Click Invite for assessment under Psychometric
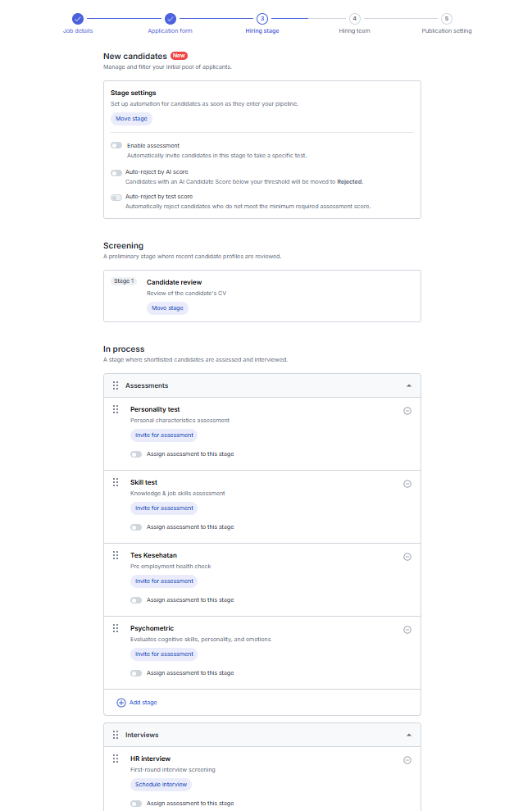This screenshot has width=532, height=811. [164, 654]
